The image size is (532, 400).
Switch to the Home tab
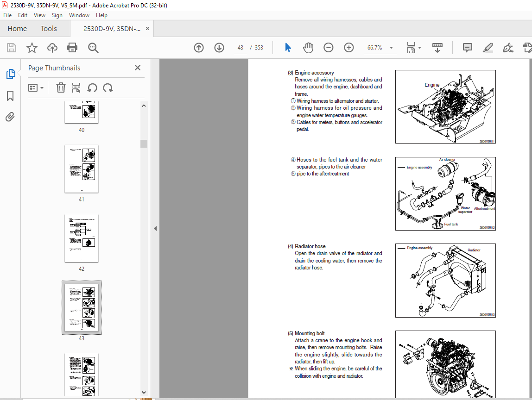click(x=17, y=29)
